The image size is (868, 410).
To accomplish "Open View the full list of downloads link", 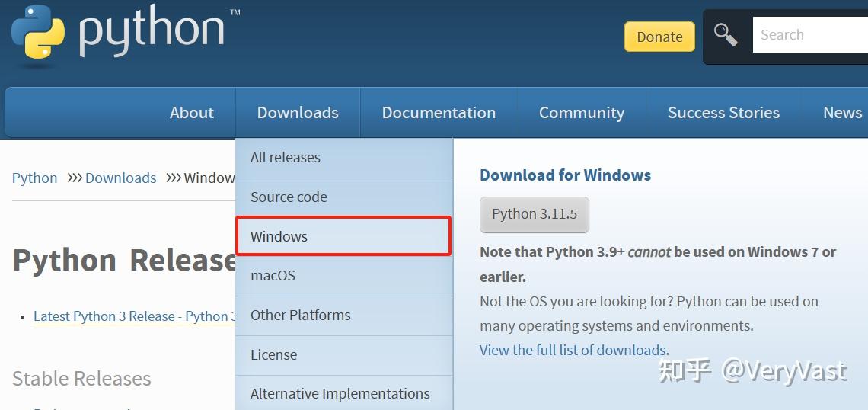I will click(573, 351).
